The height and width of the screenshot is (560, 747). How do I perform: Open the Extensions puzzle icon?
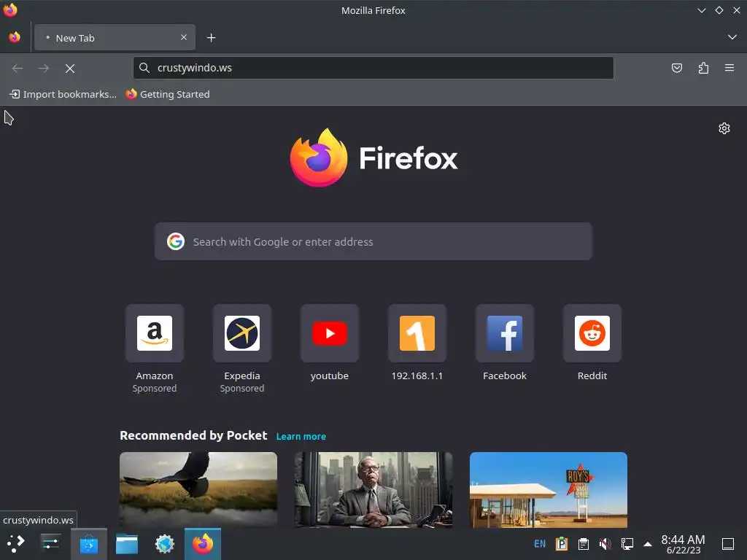pyautogui.click(x=703, y=68)
